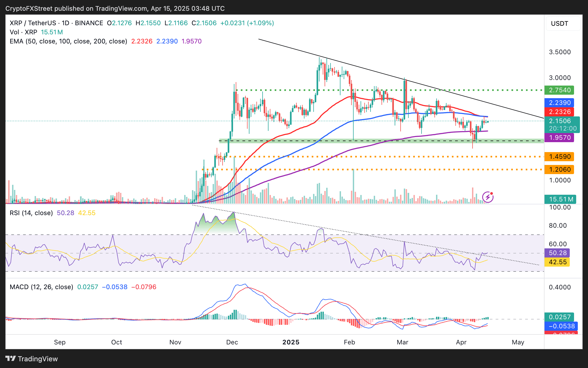Click the TradingView logo at the bottom left
588x368 pixels.
point(32,359)
